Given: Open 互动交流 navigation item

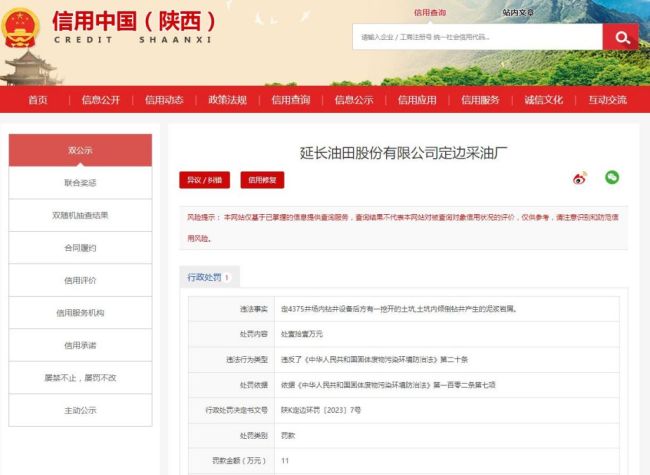Looking at the screenshot, I should 607,100.
